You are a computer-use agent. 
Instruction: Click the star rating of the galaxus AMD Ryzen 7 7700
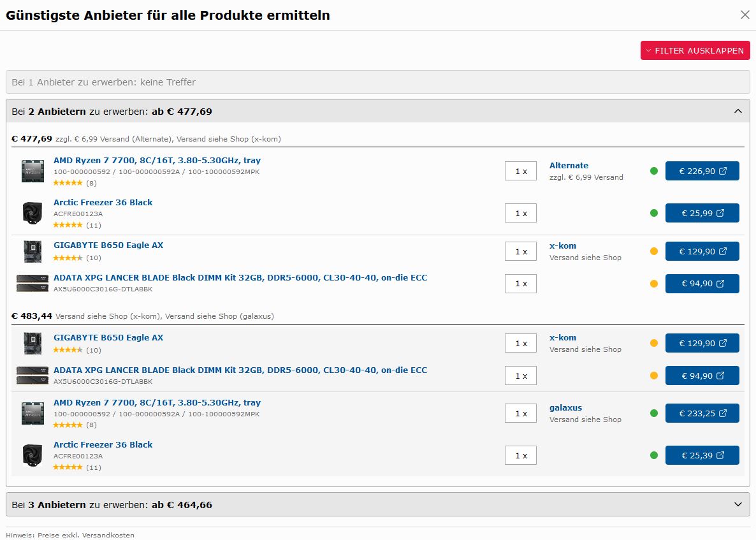[x=68, y=425]
